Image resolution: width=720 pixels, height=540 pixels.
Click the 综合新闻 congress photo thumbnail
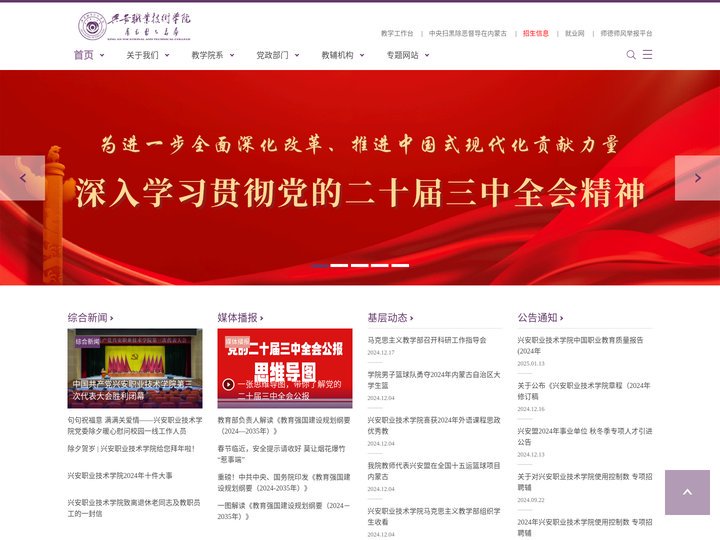click(x=135, y=368)
